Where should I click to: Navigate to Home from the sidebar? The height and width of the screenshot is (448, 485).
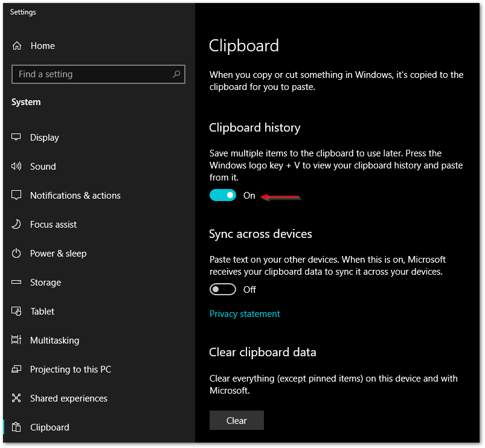(x=42, y=45)
